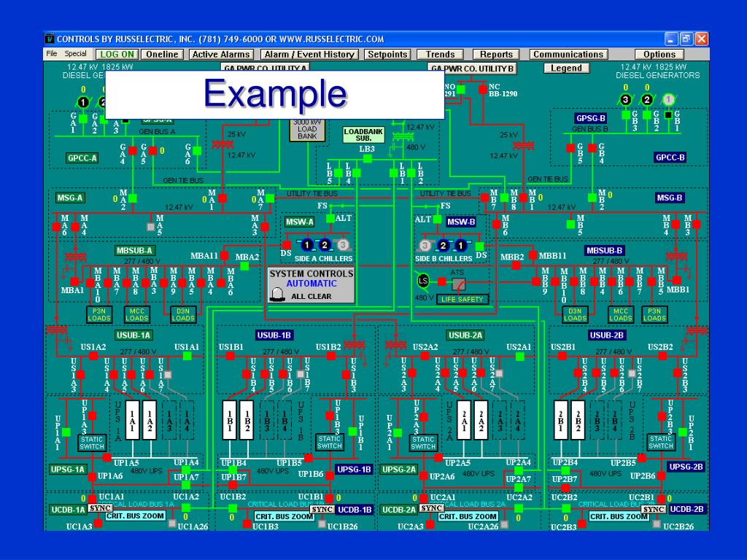Click SYNC on UCDB-1A

[100, 508]
